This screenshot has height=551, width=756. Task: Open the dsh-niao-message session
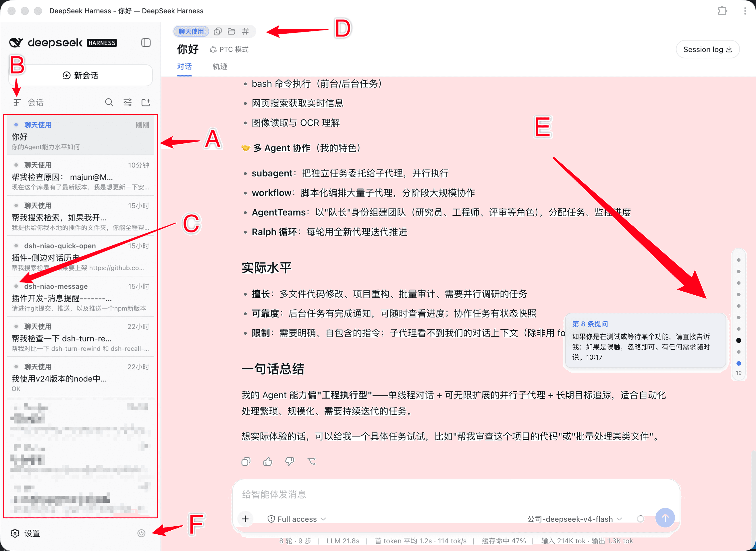tap(80, 297)
